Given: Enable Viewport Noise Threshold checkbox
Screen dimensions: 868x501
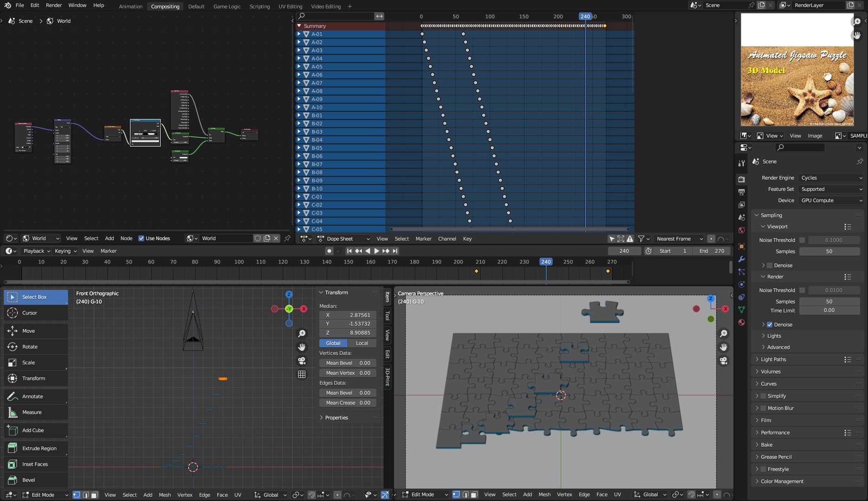Looking at the screenshot, I should (802, 240).
